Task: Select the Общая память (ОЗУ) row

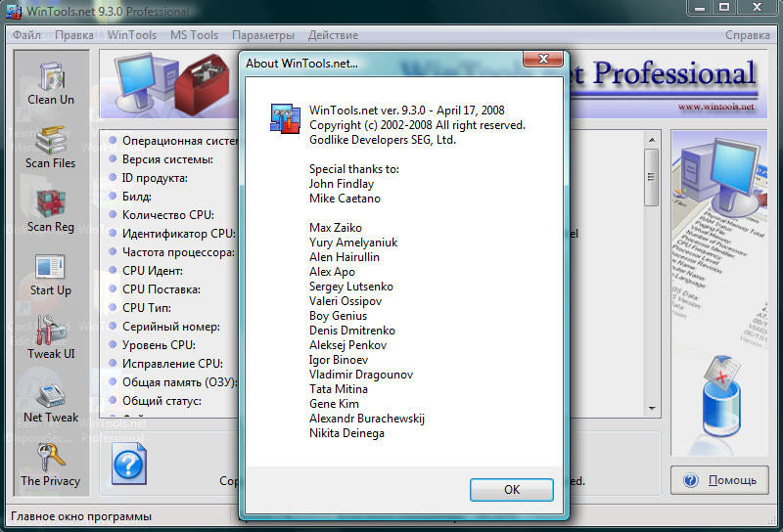Action: pyautogui.click(x=173, y=381)
